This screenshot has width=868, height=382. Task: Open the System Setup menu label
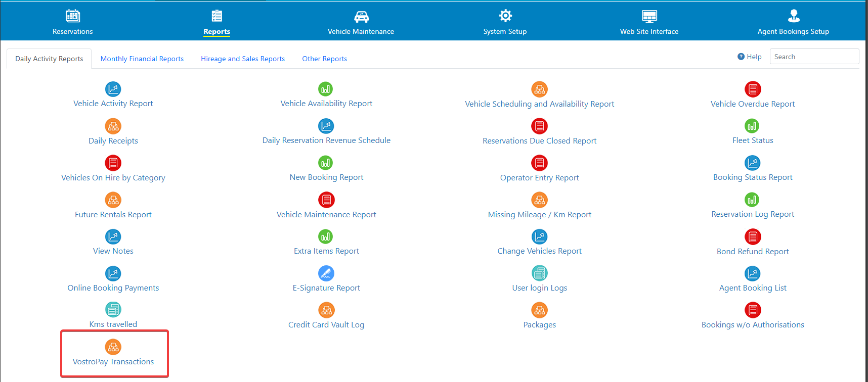[x=505, y=31]
